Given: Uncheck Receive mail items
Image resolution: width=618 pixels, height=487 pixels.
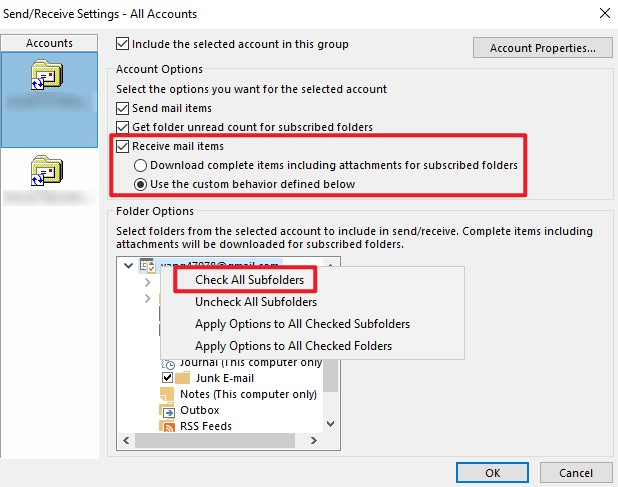Looking at the screenshot, I should [122, 146].
